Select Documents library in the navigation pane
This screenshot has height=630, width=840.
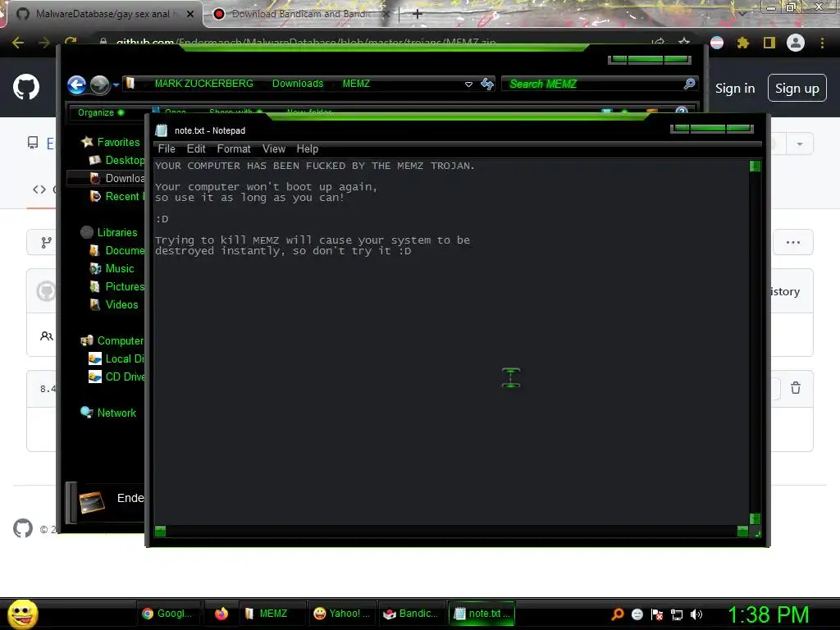pos(117,251)
